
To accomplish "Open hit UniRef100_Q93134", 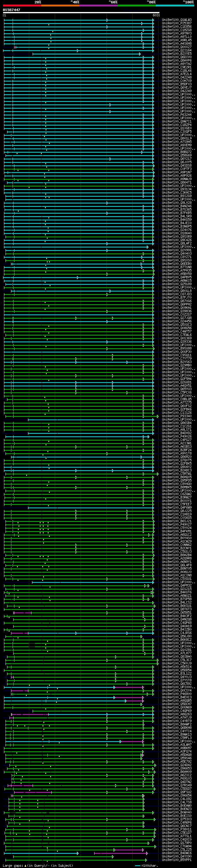I will tap(177, 189).
